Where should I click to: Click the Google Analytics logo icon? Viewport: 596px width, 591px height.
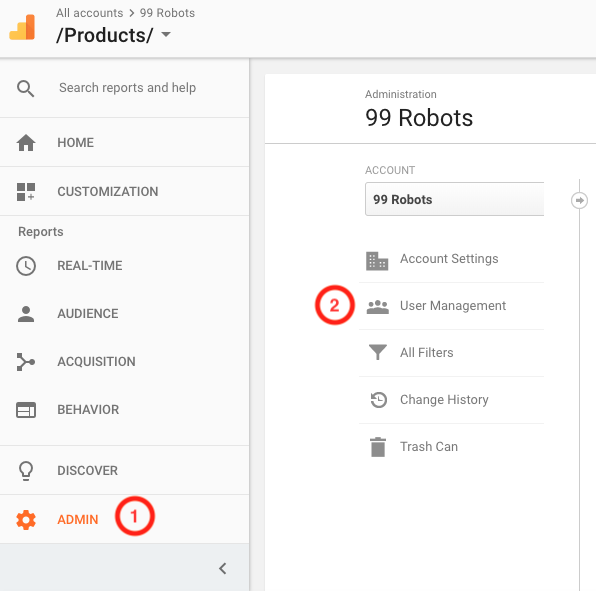click(22, 27)
